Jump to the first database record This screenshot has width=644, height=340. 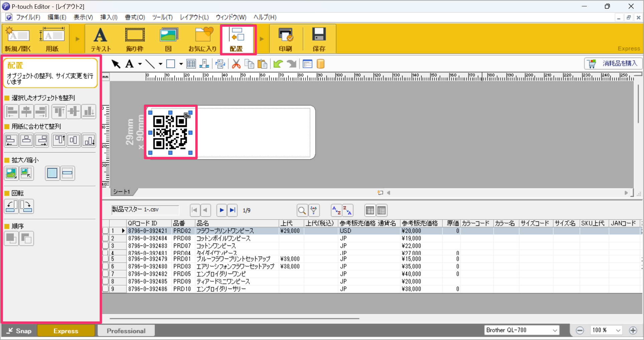point(195,210)
